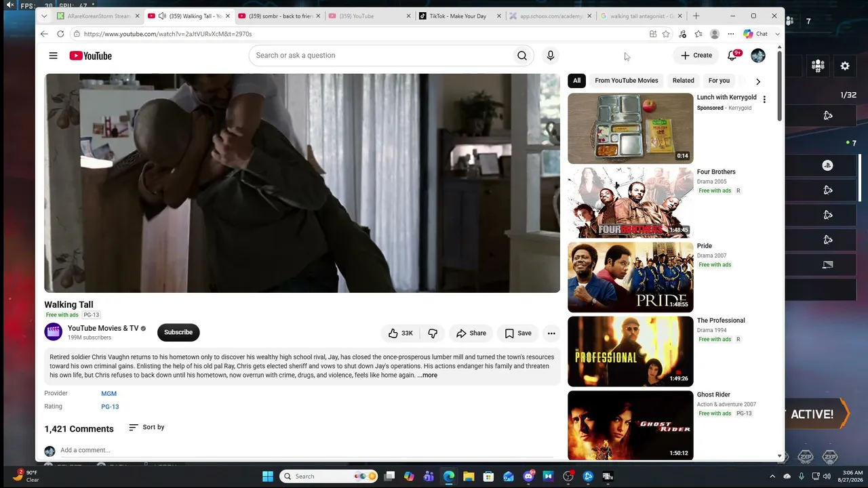868x488 pixels.
Task: Show hidden system tray icons
Action: [x=772, y=476]
